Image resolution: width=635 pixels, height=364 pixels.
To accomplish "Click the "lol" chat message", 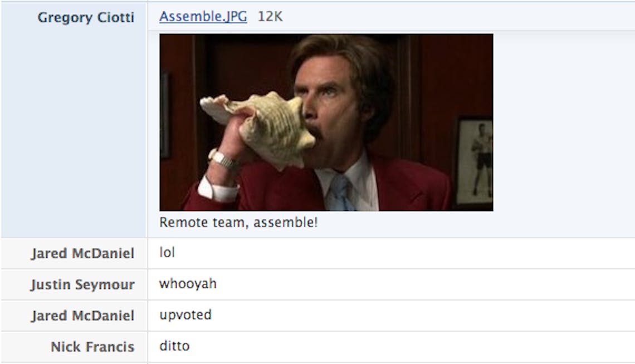I will tap(167, 252).
